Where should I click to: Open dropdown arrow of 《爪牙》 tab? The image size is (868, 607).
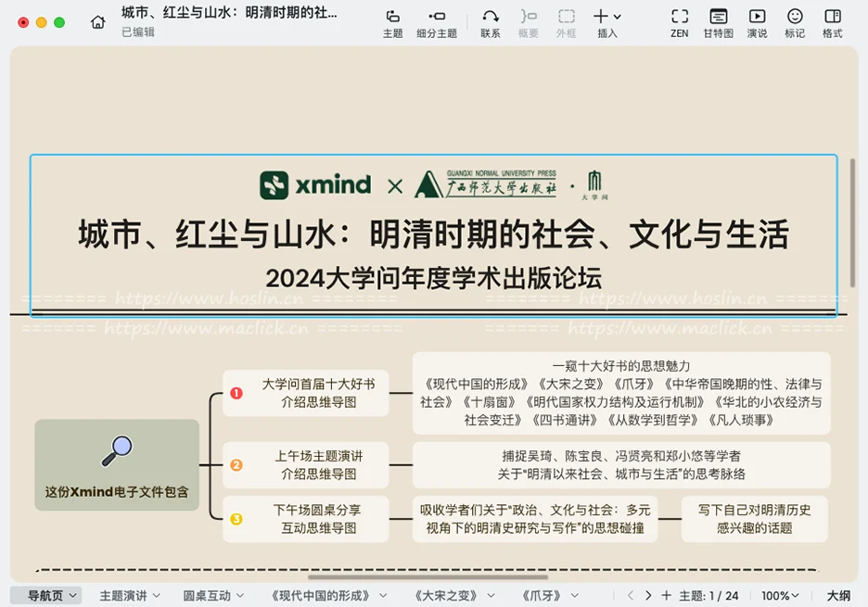click(x=575, y=596)
